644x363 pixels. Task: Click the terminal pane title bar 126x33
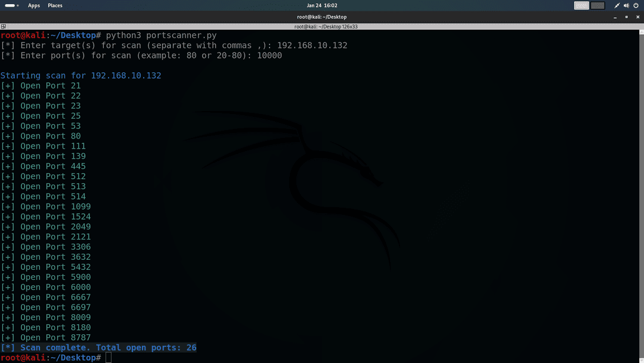[x=326, y=26]
